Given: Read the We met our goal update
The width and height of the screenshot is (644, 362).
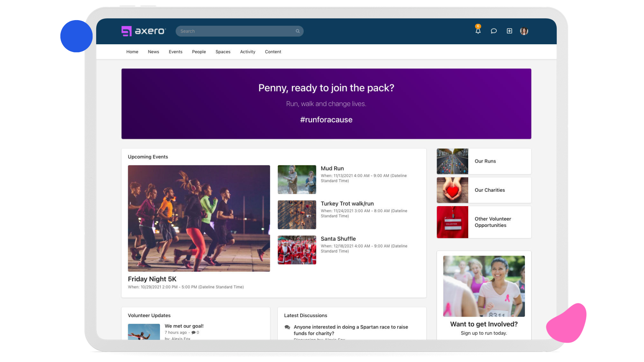Looking at the screenshot, I should tap(184, 326).
